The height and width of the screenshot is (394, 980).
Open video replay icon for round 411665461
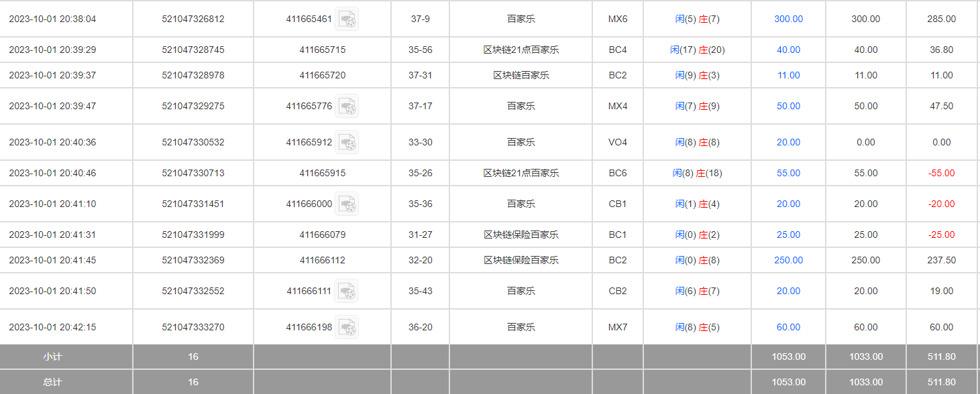pos(347,19)
